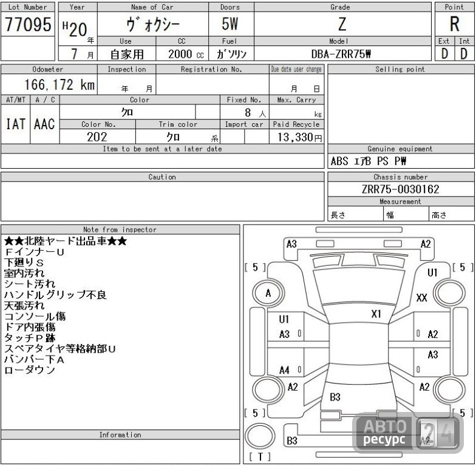Select the interior grade D under Int
The width and height of the screenshot is (476, 466).
464,54
